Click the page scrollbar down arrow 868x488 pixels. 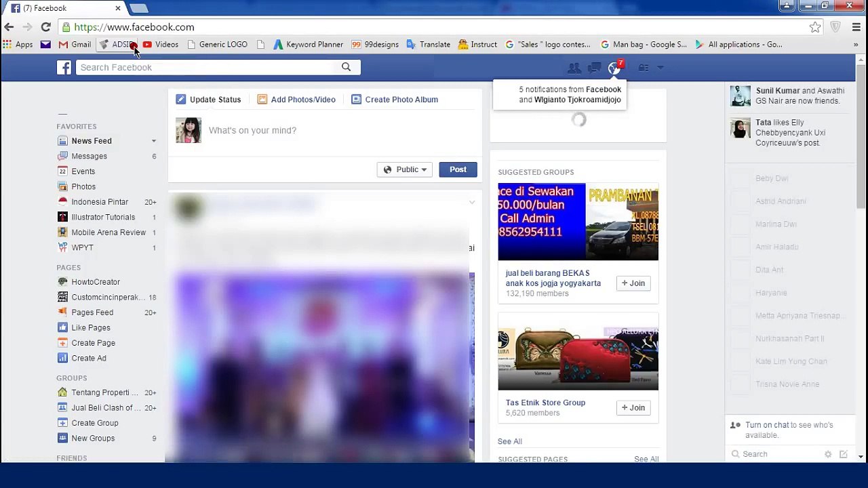[x=861, y=457]
